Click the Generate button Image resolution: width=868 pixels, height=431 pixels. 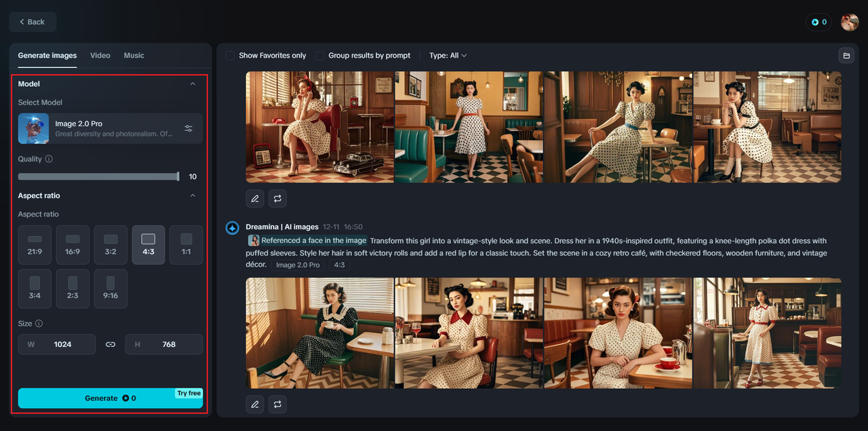(x=111, y=398)
